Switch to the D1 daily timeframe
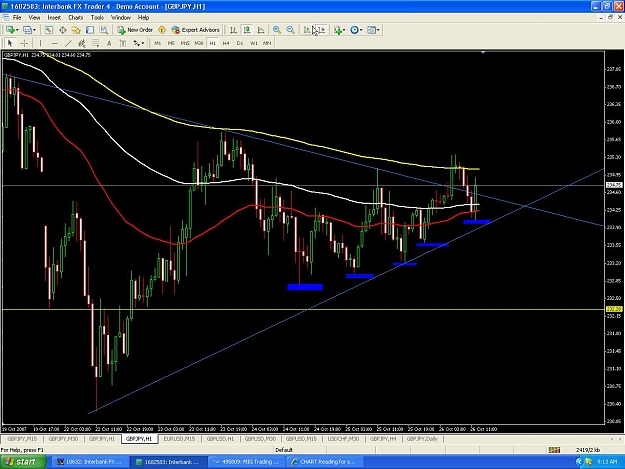625x469 pixels. click(240, 43)
